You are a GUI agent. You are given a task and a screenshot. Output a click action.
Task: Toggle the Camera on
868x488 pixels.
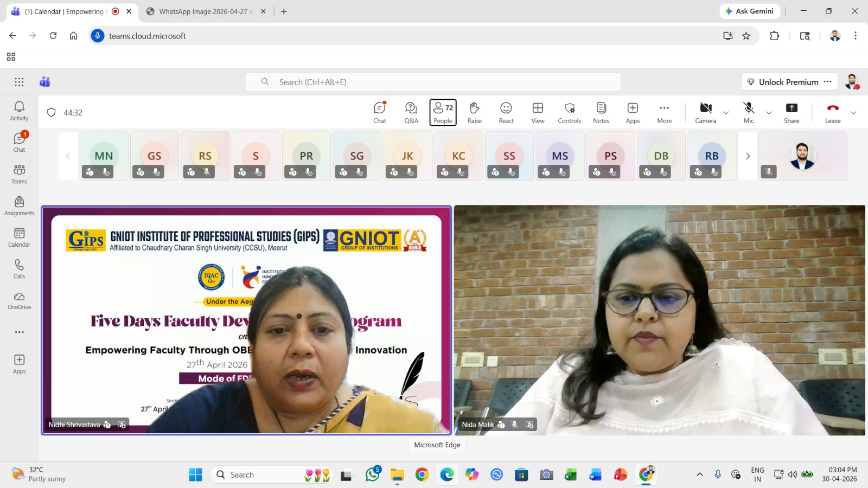point(706,113)
